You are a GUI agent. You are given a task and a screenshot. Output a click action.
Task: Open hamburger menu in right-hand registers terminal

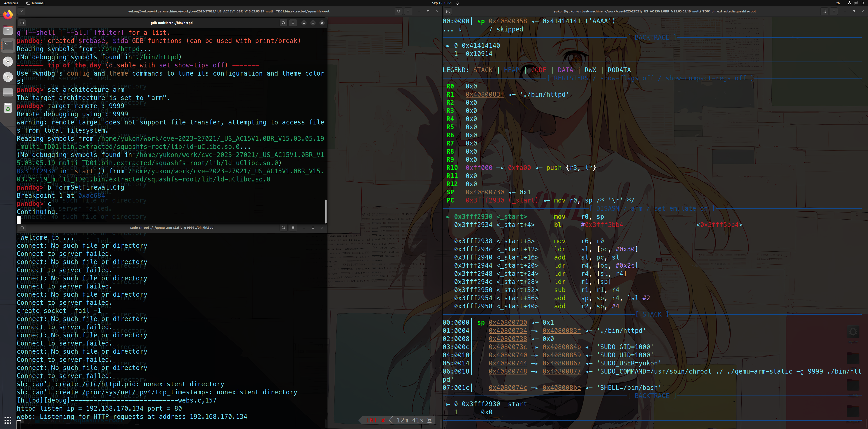(x=834, y=12)
